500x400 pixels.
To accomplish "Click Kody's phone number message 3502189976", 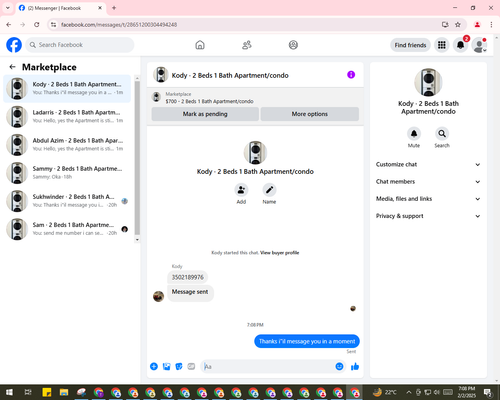I will click(x=188, y=277).
